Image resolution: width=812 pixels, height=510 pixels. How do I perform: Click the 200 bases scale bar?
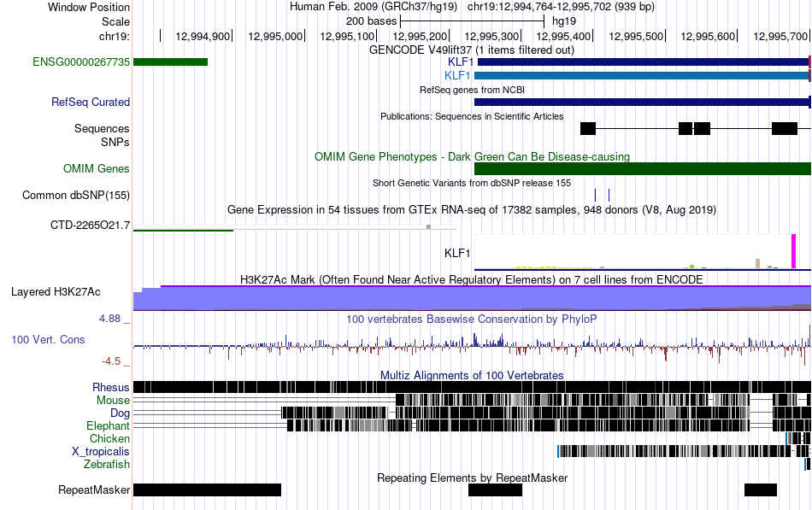pyautogui.click(x=473, y=21)
